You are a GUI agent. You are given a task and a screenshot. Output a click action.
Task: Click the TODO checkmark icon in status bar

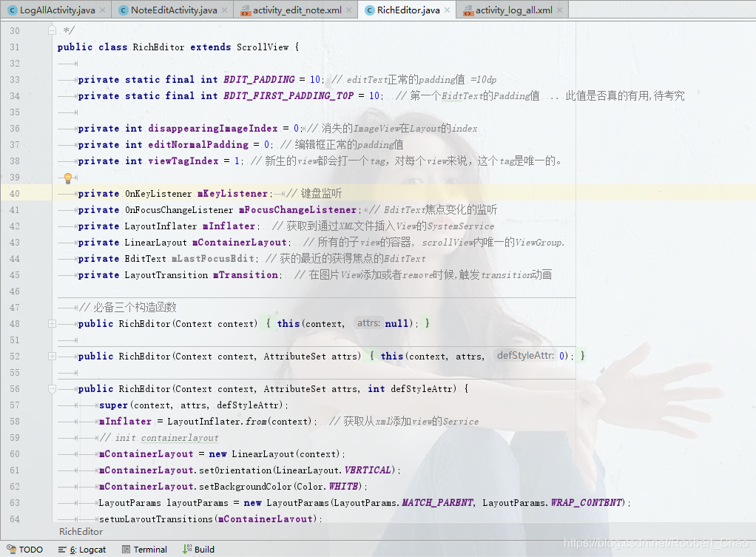[x=13, y=549]
